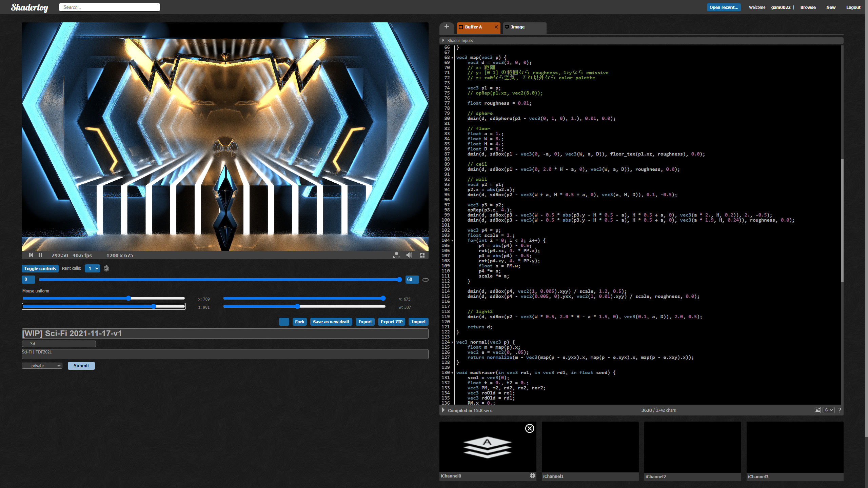Click the REC record button
This screenshot has width=868, height=488.
(396, 255)
